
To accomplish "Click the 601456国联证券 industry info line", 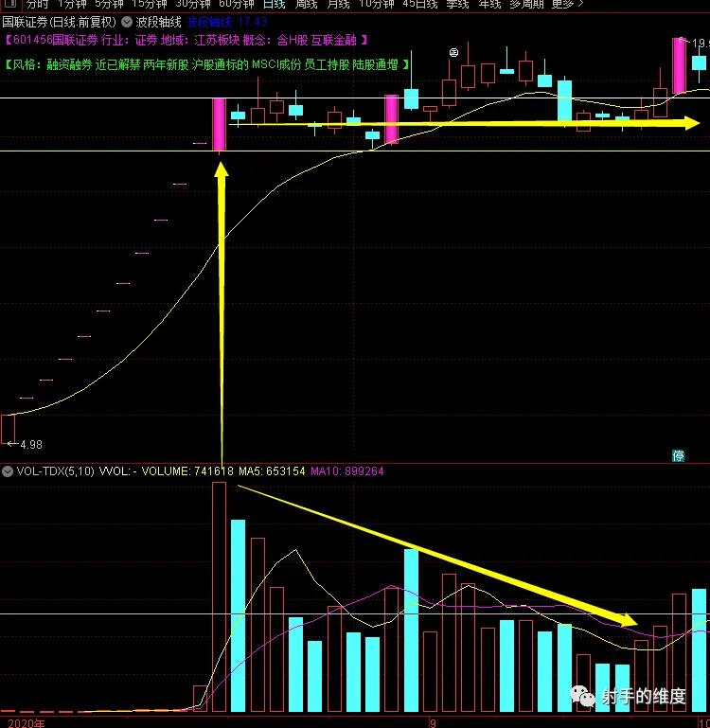I will coord(186,40).
